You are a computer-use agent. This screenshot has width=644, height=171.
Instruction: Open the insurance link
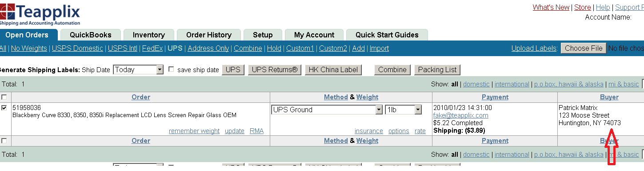point(369,131)
